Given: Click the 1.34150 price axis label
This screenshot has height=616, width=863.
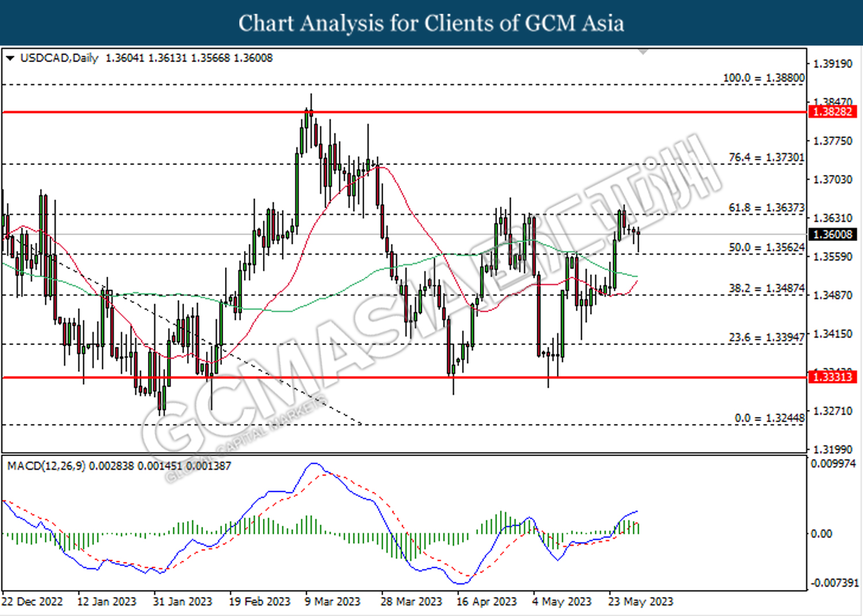Looking at the screenshot, I should point(833,334).
